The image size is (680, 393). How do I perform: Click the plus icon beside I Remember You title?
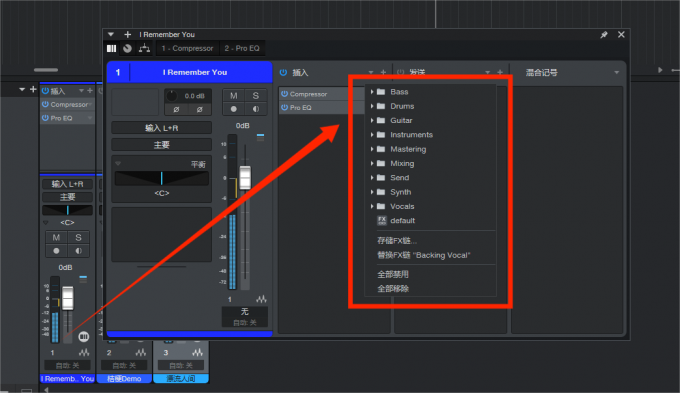coord(128,34)
